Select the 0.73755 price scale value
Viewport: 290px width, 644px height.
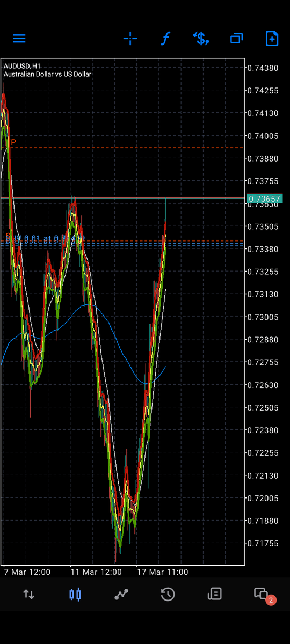click(263, 181)
